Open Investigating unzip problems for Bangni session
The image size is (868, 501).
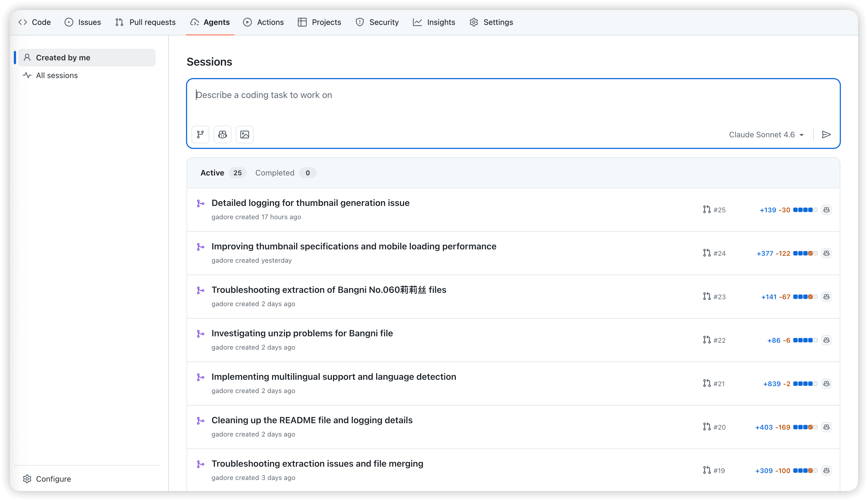(302, 333)
